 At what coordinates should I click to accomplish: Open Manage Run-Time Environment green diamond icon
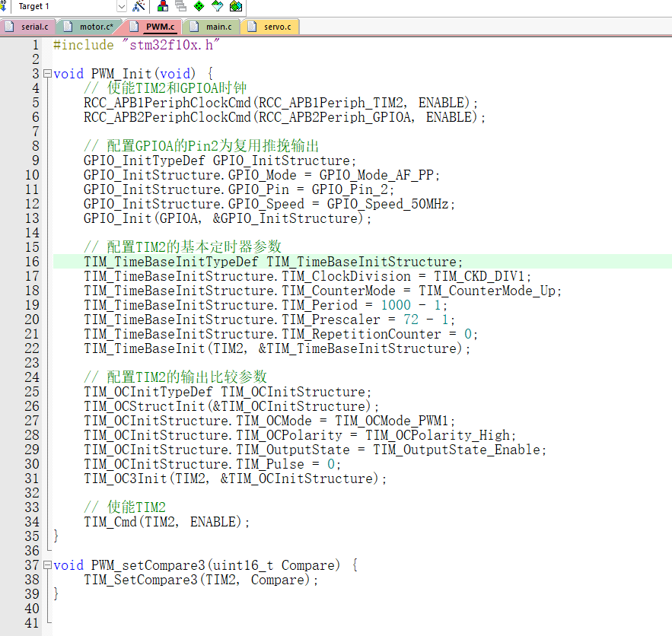tap(199, 6)
